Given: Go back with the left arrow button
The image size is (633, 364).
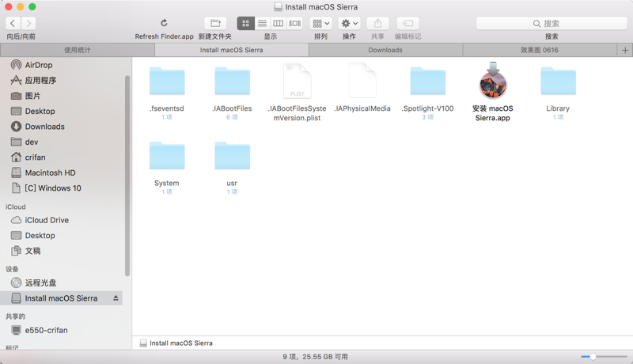Looking at the screenshot, I should pyautogui.click(x=13, y=24).
